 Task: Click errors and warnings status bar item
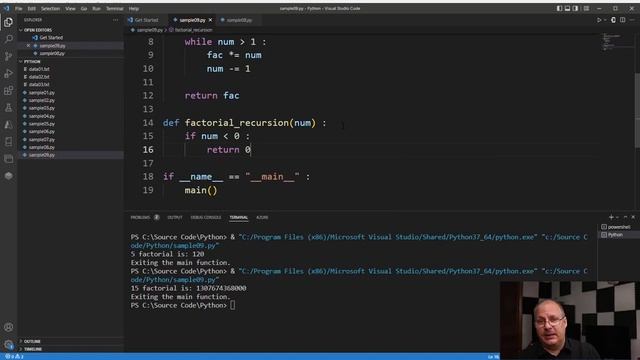coord(15,356)
